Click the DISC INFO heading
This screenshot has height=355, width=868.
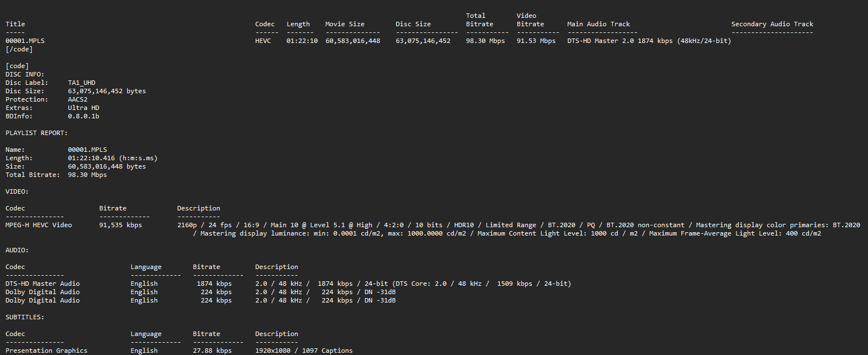[25, 74]
